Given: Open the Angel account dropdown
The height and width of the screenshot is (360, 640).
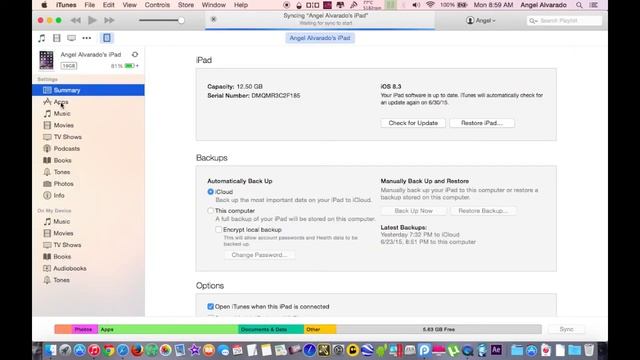Looking at the screenshot, I should click(481, 20).
